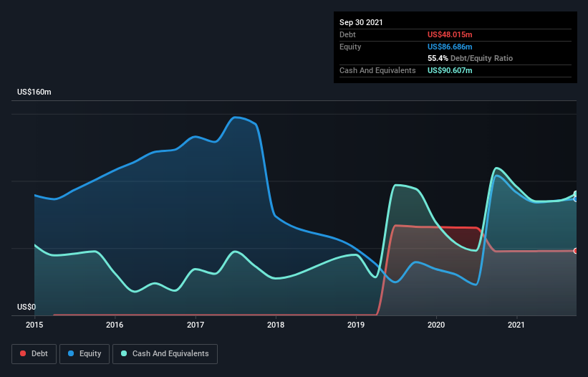
Task: Click the Debt label in tooltip
Action: click(347, 34)
